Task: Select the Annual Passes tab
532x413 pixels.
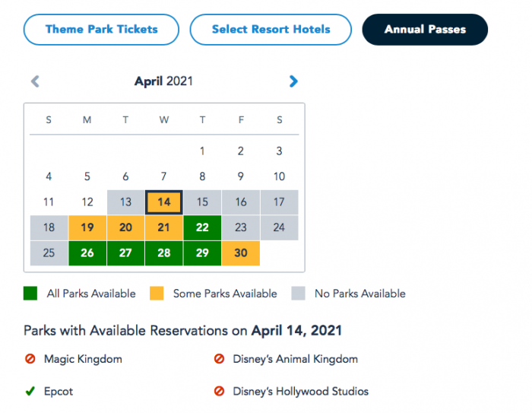Action: click(x=425, y=30)
